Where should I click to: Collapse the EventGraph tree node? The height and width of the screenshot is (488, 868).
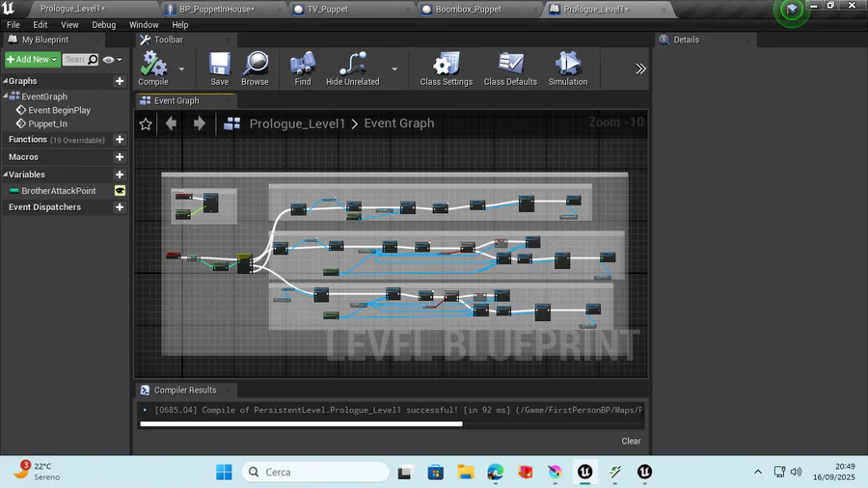point(6,96)
